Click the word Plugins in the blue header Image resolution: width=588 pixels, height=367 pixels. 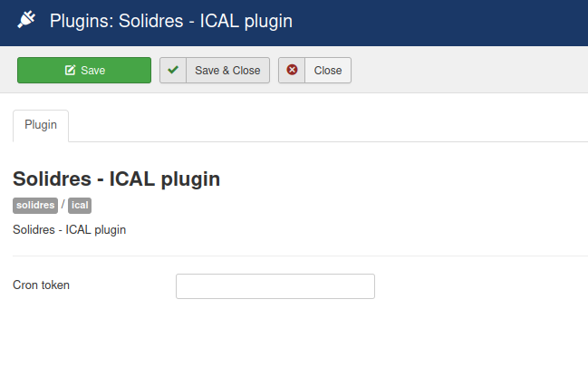(76, 21)
